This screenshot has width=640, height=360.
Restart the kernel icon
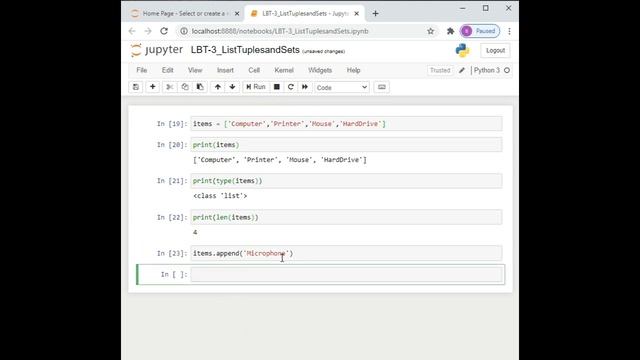point(291,87)
